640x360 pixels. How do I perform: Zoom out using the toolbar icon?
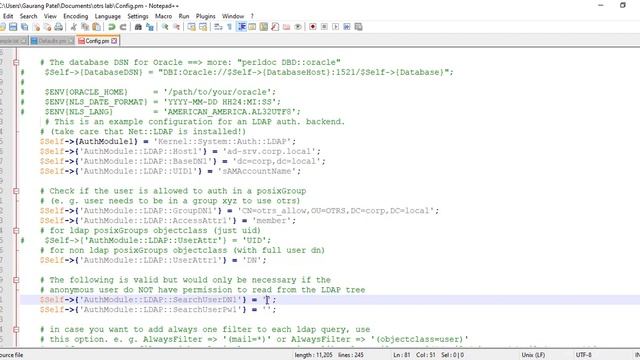pyautogui.click(x=176, y=27)
